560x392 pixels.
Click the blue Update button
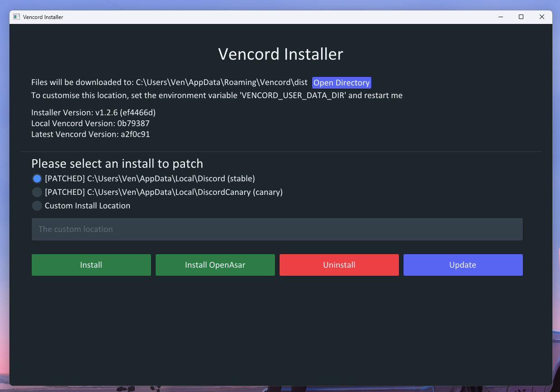point(463,265)
